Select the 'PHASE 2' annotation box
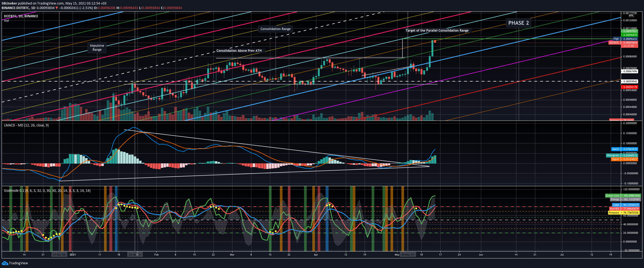The width and height of the screenshot is (644, 268). click(x=518, y=23)
